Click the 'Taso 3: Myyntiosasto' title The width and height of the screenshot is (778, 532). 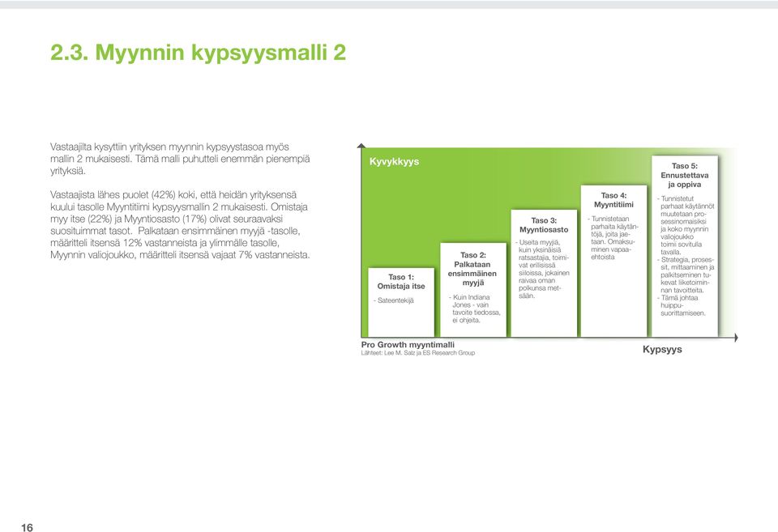(x=544, y=225)
